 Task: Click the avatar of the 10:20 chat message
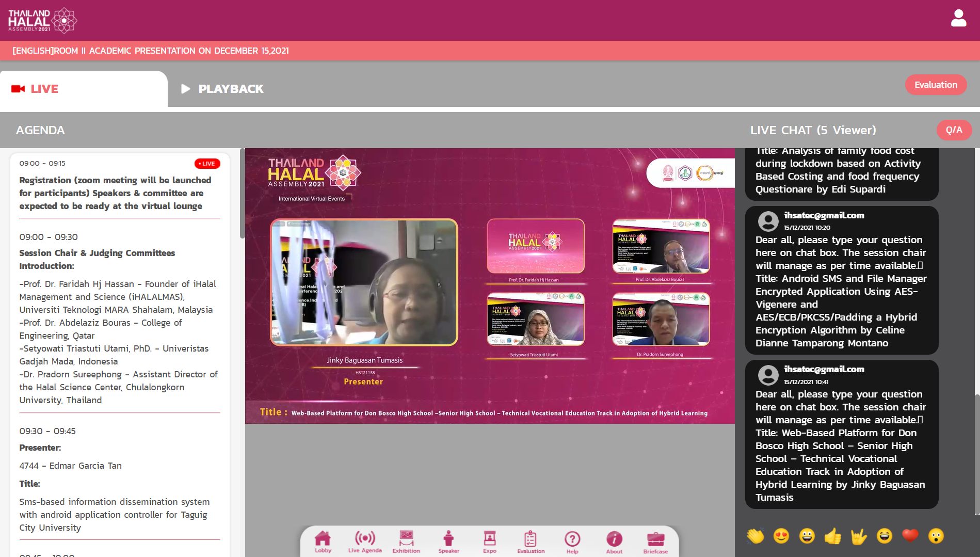pos(768,221)
